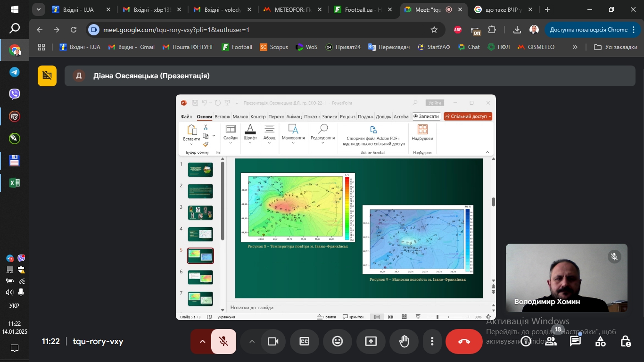Click the Володимир Хомин video tile
This screenshot has height=362, width=644.
(x=566, y=278)
